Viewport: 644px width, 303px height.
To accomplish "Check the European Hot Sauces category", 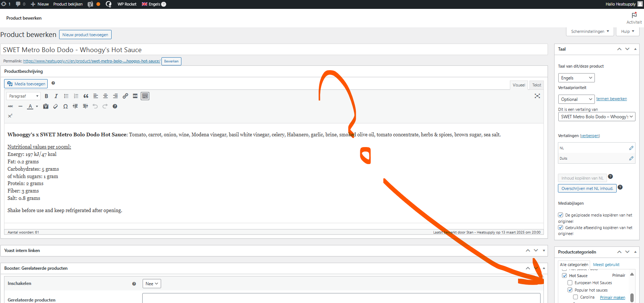I will coord(570,283).
